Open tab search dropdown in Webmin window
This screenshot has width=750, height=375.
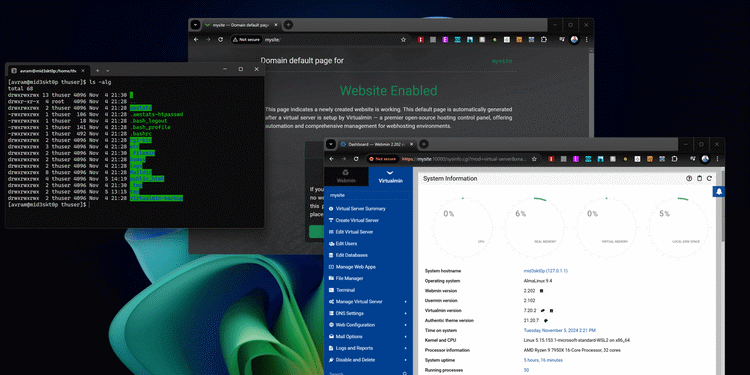(331, 144)
